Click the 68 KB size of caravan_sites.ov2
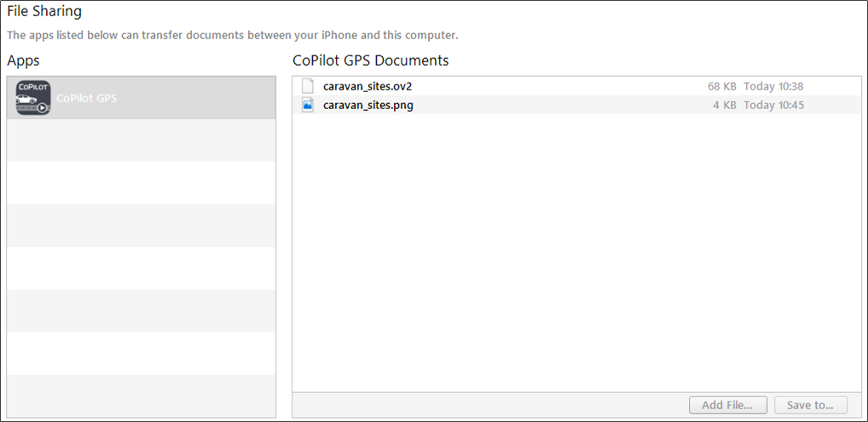The image size is (868, 422). point(721,86)
